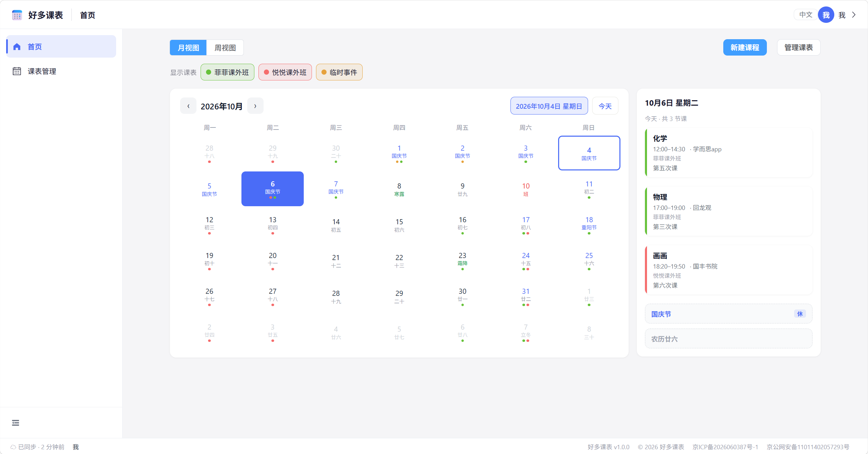The width and height of the screenshot is (868, 454).
Task: Select October 4 outlined calendar cell
Action: pyautogui.click(x=589, y=153)
